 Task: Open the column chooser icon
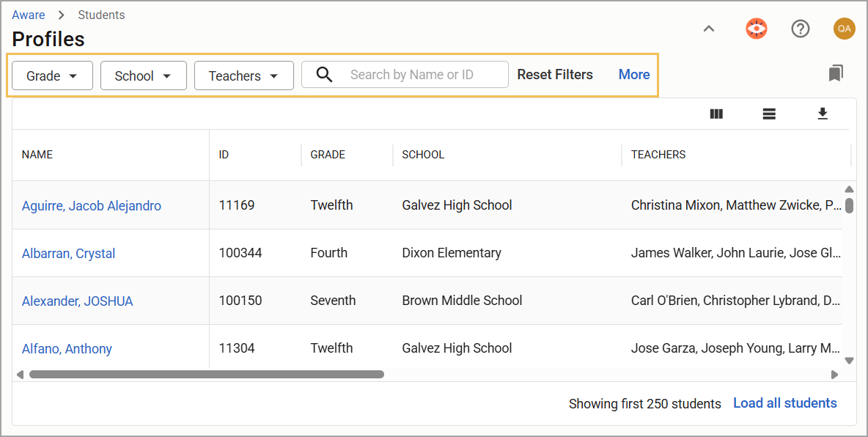pyautogui.click(x=716, y=114)
